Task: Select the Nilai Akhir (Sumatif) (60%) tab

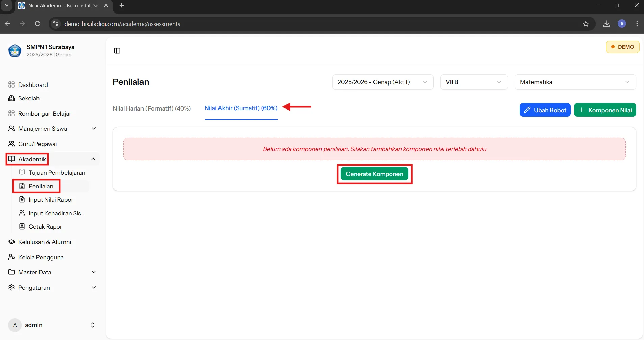Action: 241,108
